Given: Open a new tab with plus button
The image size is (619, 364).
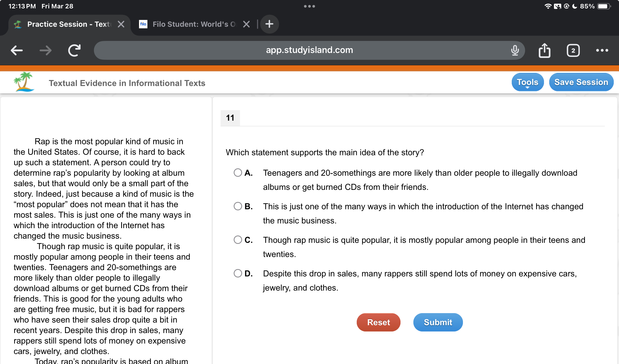Looking at the screenshot, I should point(269,24).
